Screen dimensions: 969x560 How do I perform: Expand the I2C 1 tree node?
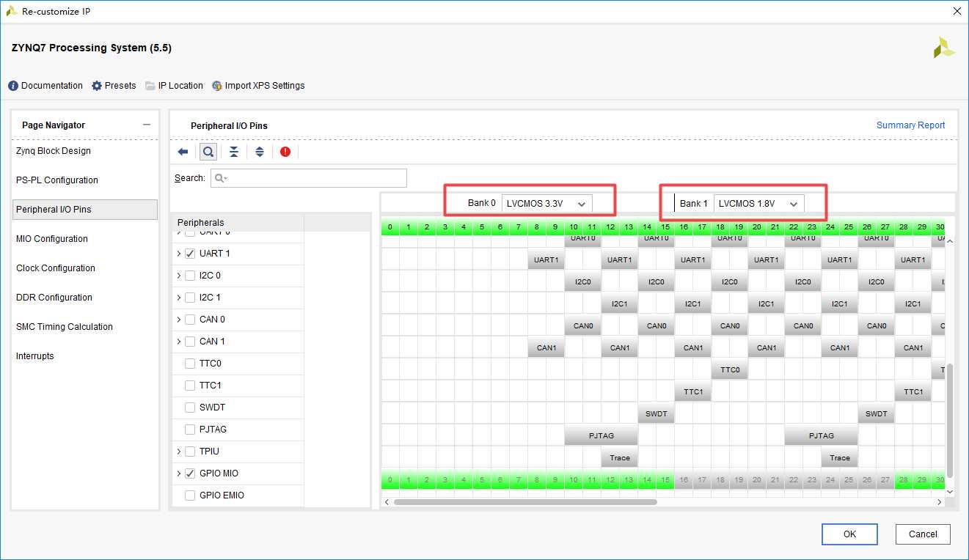[x=178, y=298]
